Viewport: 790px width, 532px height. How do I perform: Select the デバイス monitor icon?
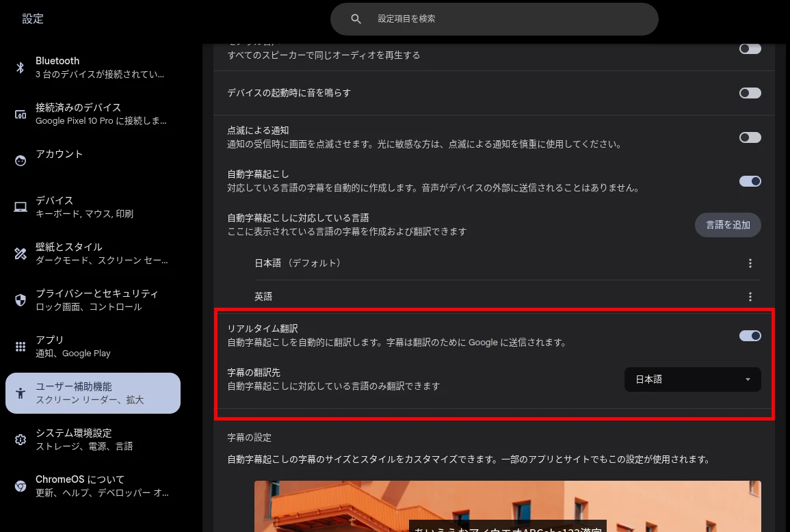20,207
